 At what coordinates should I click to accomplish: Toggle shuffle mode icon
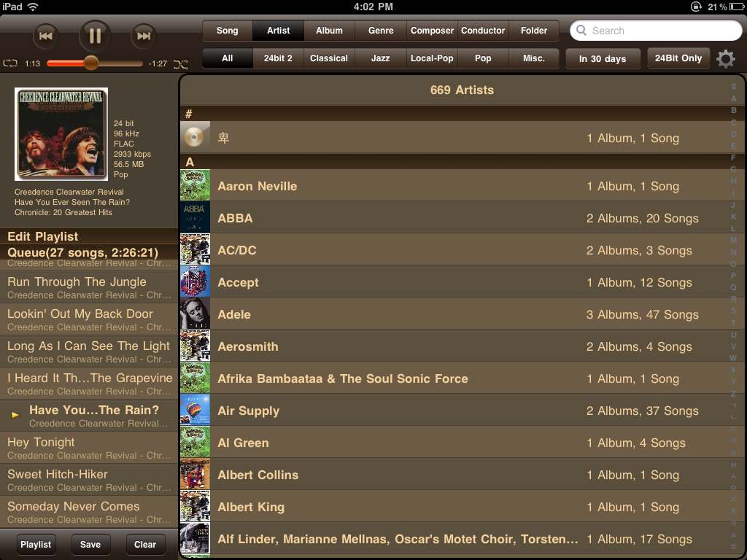[x=181, y=64]
